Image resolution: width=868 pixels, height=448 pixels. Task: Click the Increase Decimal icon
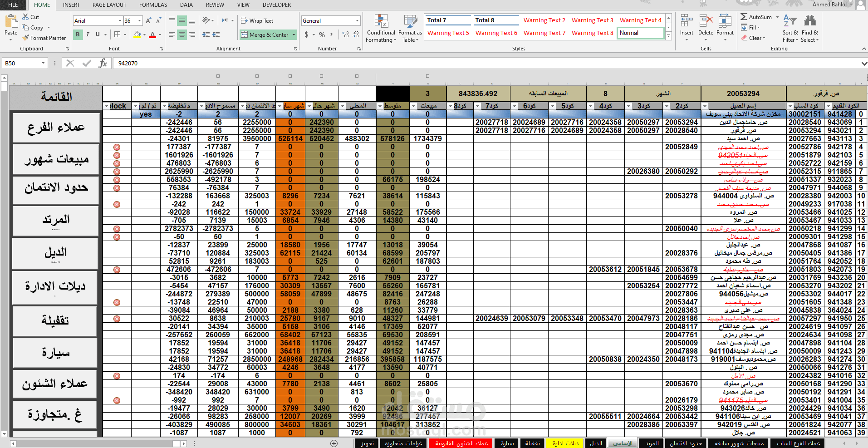click(x=346, y=34)
